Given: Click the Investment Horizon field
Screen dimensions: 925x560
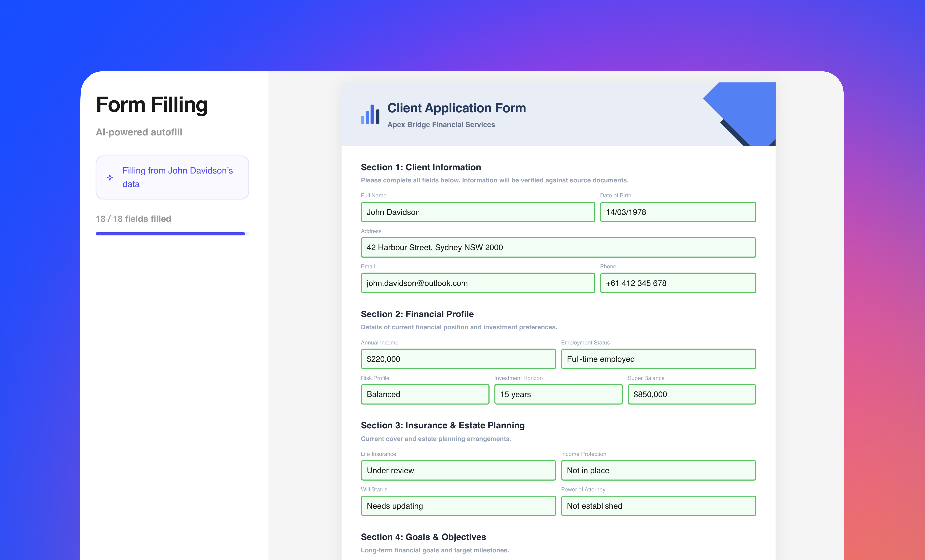Looking at the screenshot, I should coord(558,394).
